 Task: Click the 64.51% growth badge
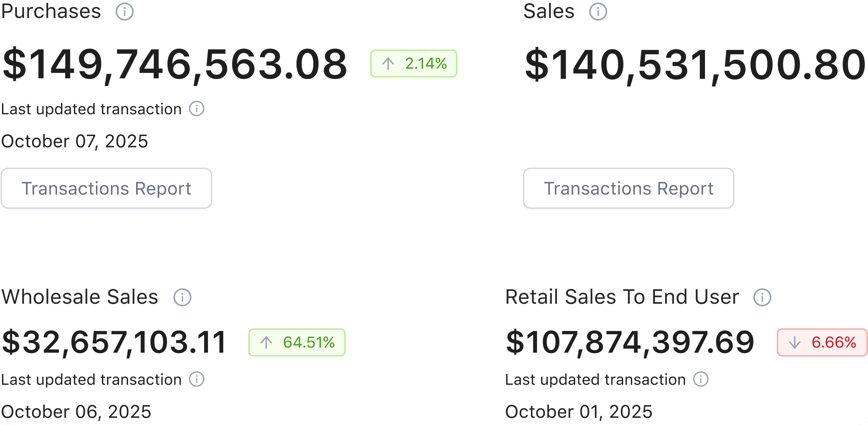(297, 343)
